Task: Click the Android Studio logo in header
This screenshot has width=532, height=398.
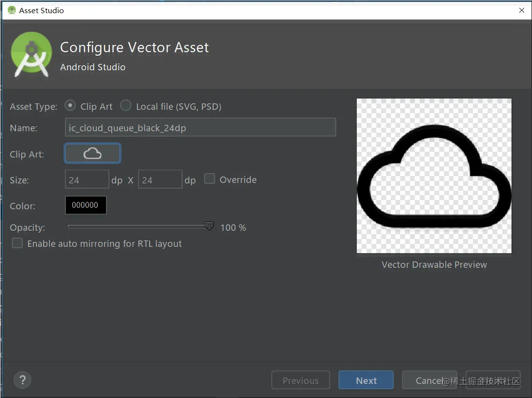Action: pyautogui.click(x=31, y=55)
